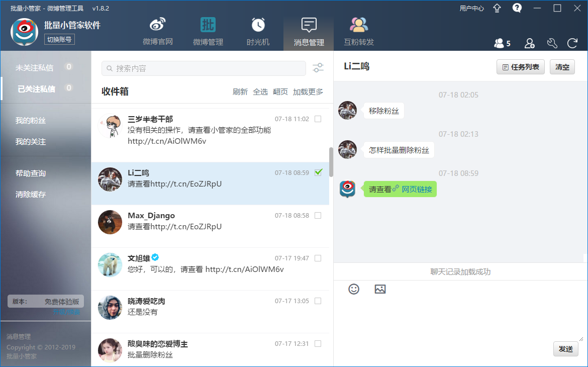Open the 时光机 clock tab
588x367 pixels.
258,32
